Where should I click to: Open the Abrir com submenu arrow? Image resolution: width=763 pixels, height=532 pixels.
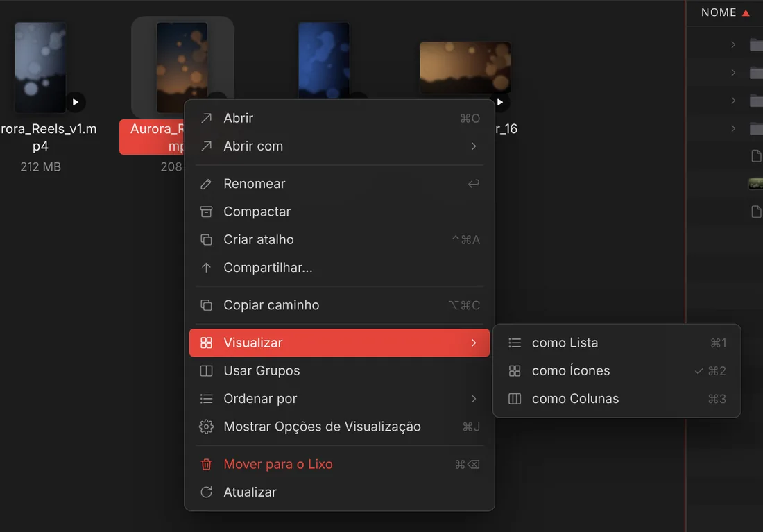click(474, 146)
